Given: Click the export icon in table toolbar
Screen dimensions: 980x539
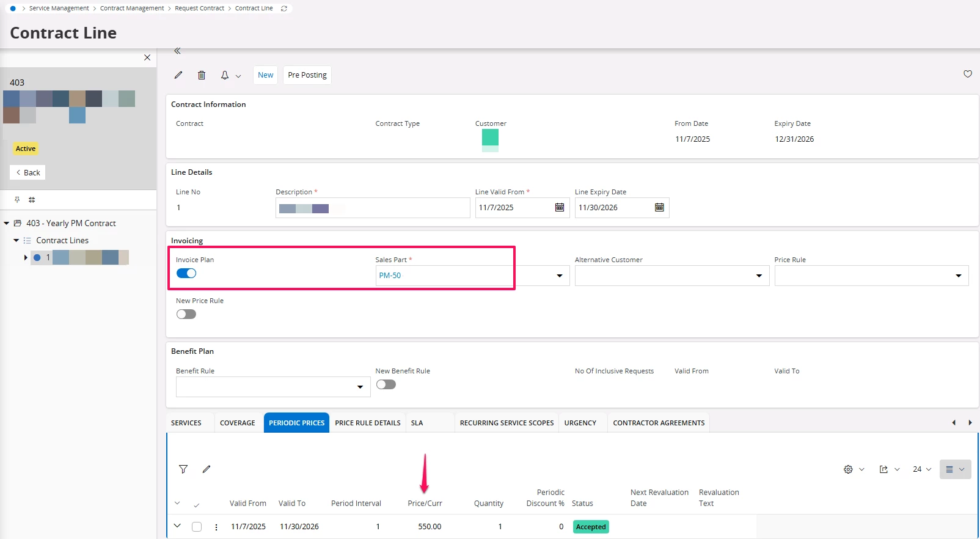Looking at the screenshot, I should pyautogui.click(x=883, y=469).
